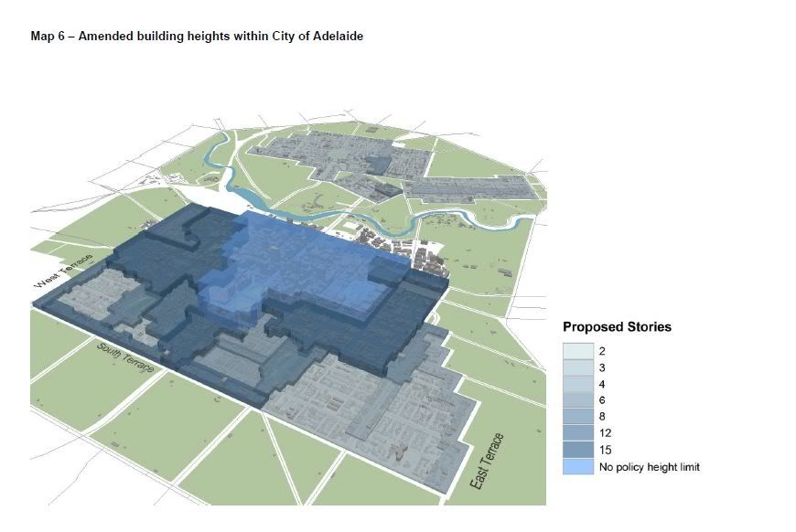Click the 'Proposed Stories' legend heading

[617, 327]
